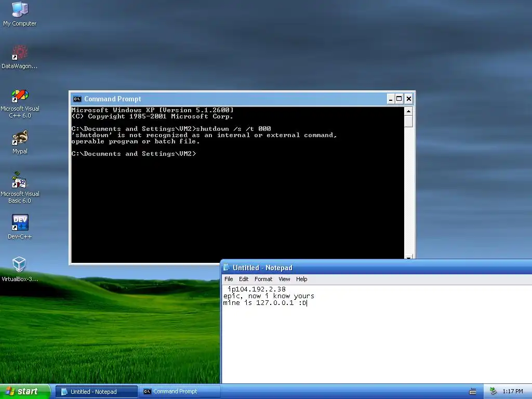The width and height of the screenshot is (532, 399).
Task: Open the Notepad Format menu
Action: pos(263,279)
